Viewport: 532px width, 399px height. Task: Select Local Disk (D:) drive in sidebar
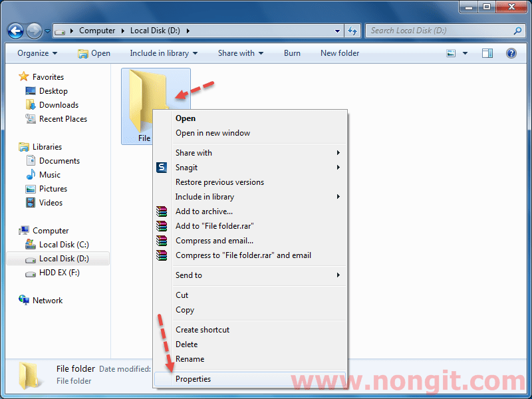[58, 259]
